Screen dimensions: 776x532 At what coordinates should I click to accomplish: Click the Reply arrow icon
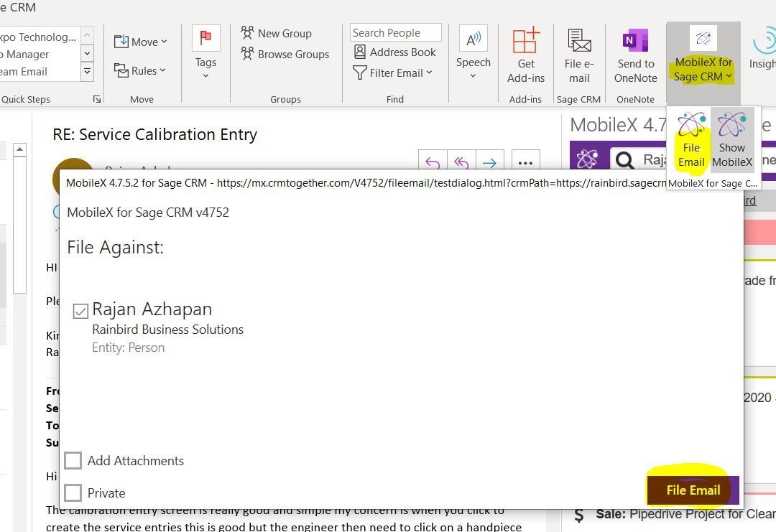click(x=433, y=162)
